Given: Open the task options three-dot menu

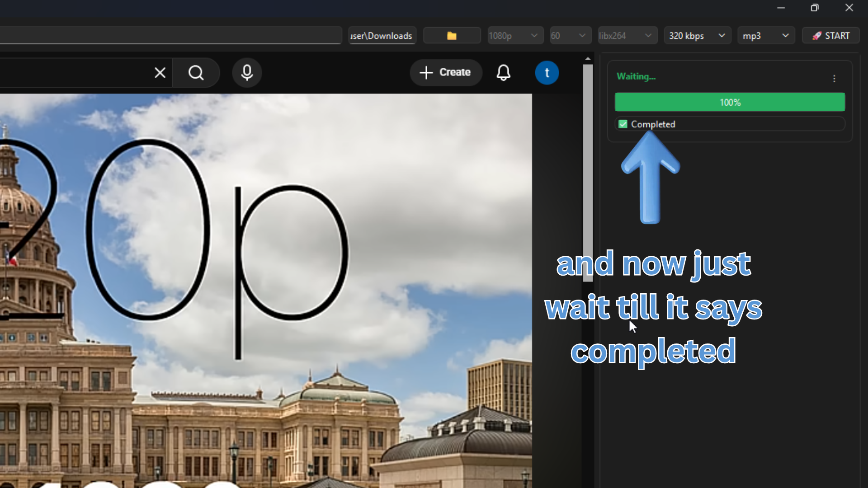Looking at the screenshot, I should 834,78.
